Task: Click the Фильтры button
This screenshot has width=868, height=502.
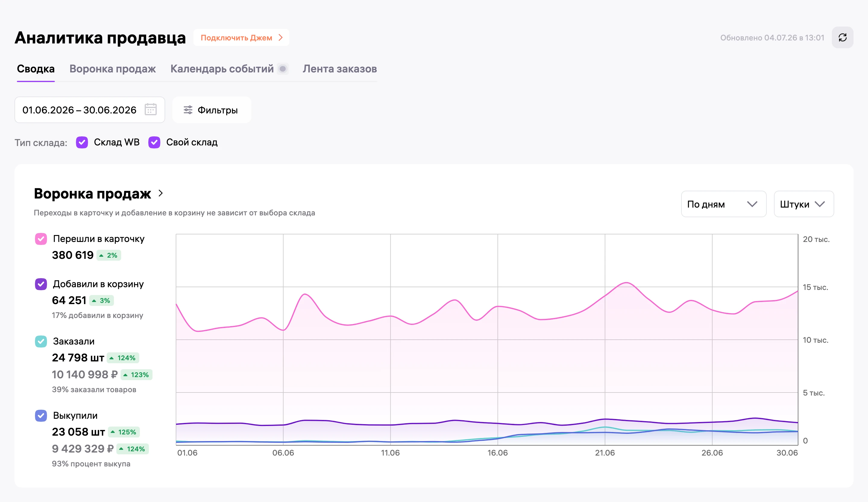Action: tap(212, 110)
